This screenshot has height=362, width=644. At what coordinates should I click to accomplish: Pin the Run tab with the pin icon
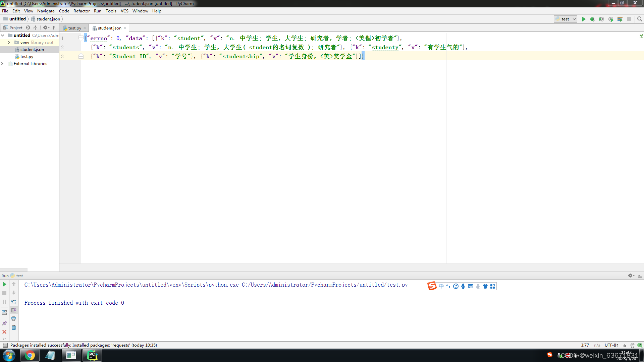(x=4, y=323)
